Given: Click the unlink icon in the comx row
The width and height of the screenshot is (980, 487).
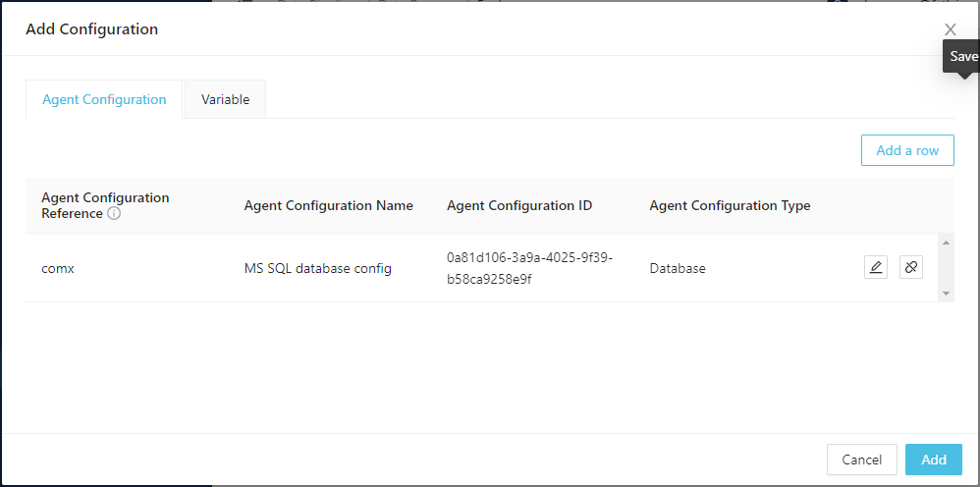Looking at the screenshot, I should coord(911,267).
